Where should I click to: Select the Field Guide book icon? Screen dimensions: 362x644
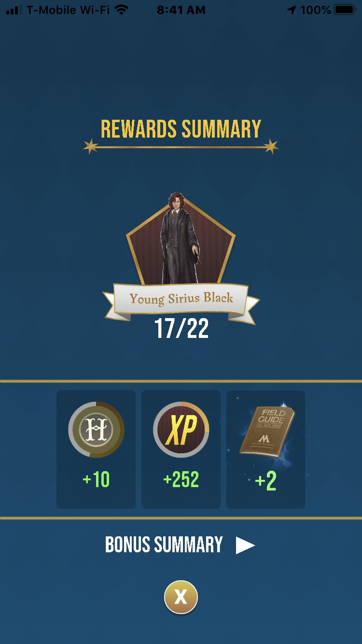point(266,431)
